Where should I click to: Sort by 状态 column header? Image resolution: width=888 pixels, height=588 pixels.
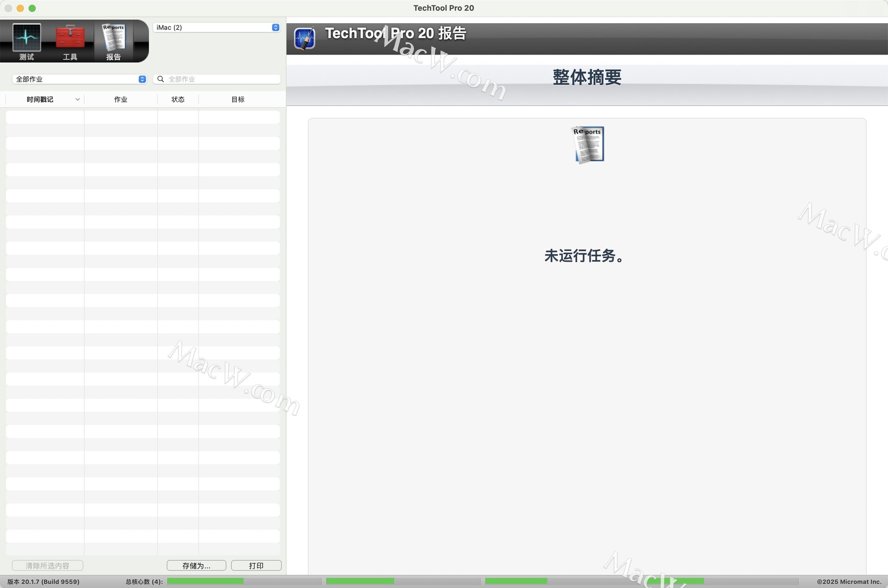coord(178,99)
